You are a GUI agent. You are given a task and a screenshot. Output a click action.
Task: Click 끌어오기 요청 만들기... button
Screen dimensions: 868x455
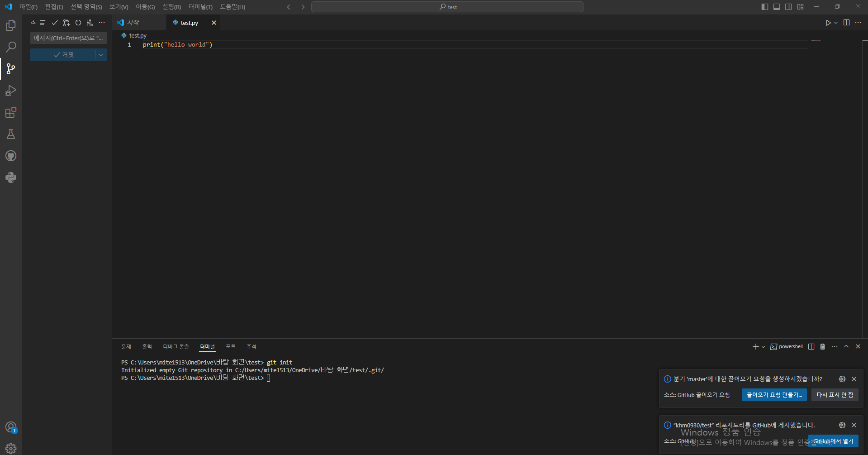tap(774, 395)
